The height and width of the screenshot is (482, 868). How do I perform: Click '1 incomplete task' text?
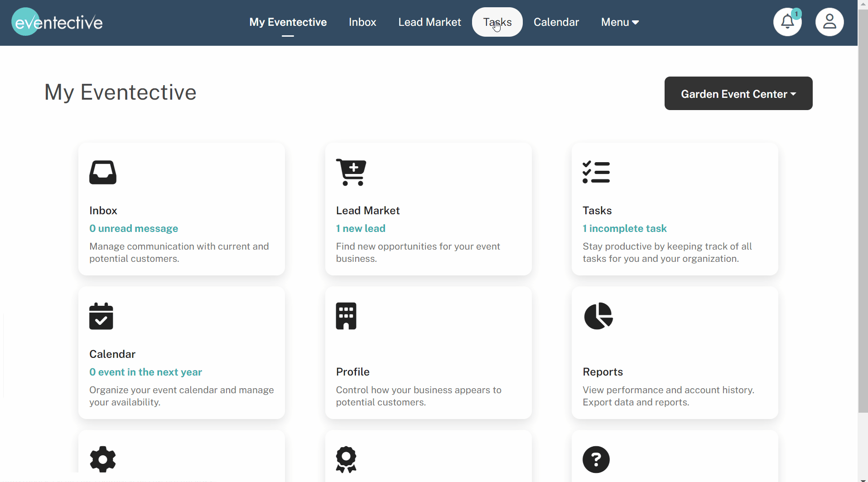coord(625,228)
